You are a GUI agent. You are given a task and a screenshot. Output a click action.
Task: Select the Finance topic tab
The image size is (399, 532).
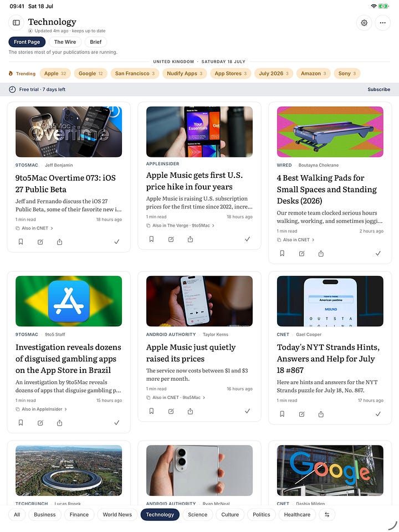79,514
